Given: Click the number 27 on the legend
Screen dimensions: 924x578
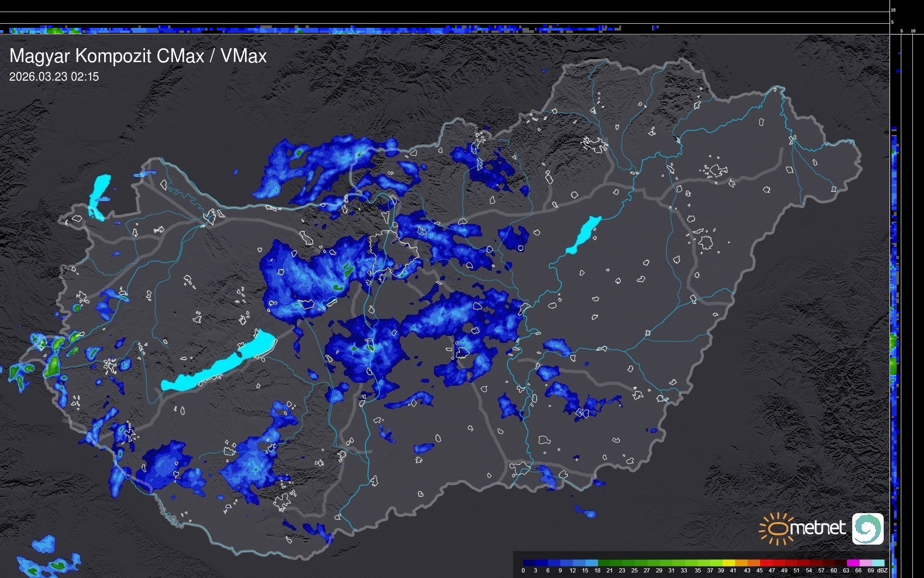Looking at the screenshot, I should pyautogui.click(x=647, y=571).
